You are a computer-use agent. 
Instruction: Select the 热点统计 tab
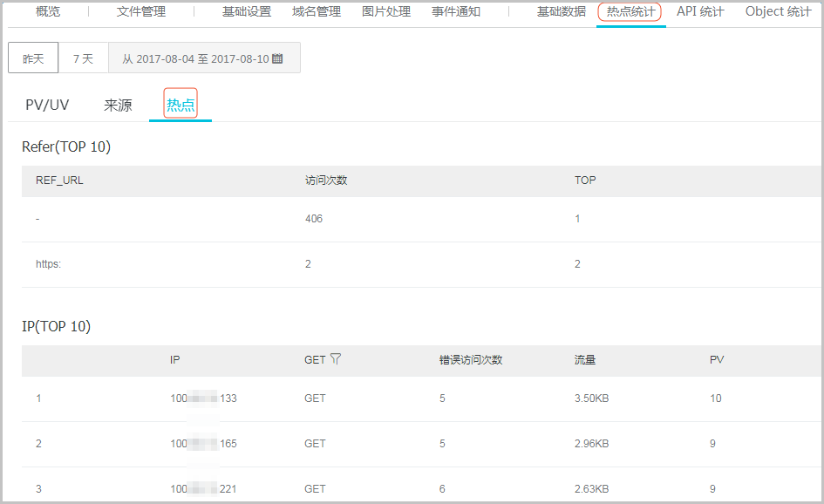point(630,11)
